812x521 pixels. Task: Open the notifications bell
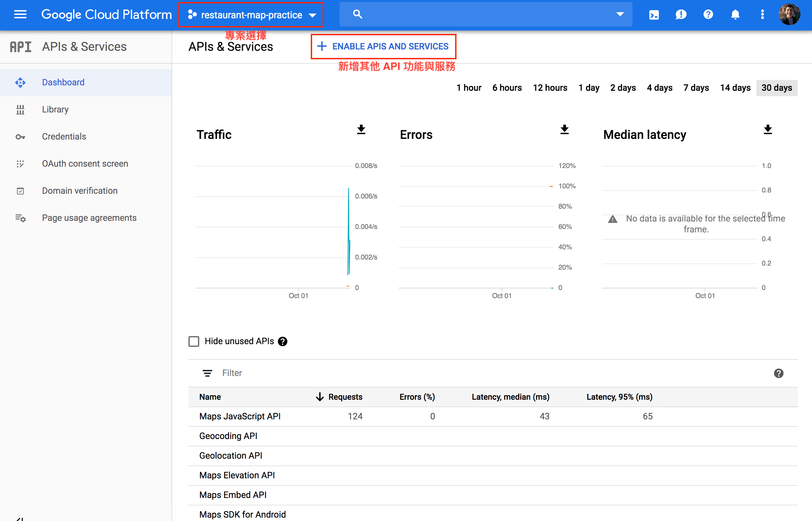click(735, 15)
